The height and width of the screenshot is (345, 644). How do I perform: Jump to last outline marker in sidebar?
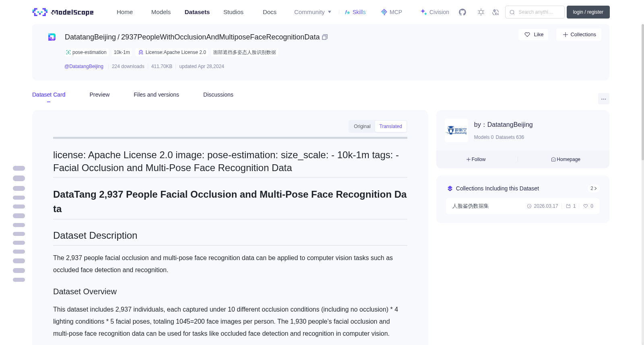click(x=19, y=280)
